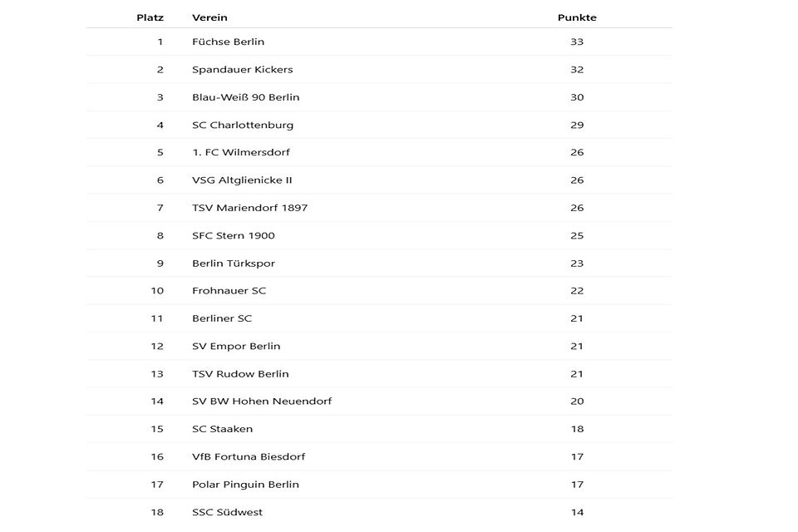
Task: Click the Verein column header
Action: pos(209,17)
